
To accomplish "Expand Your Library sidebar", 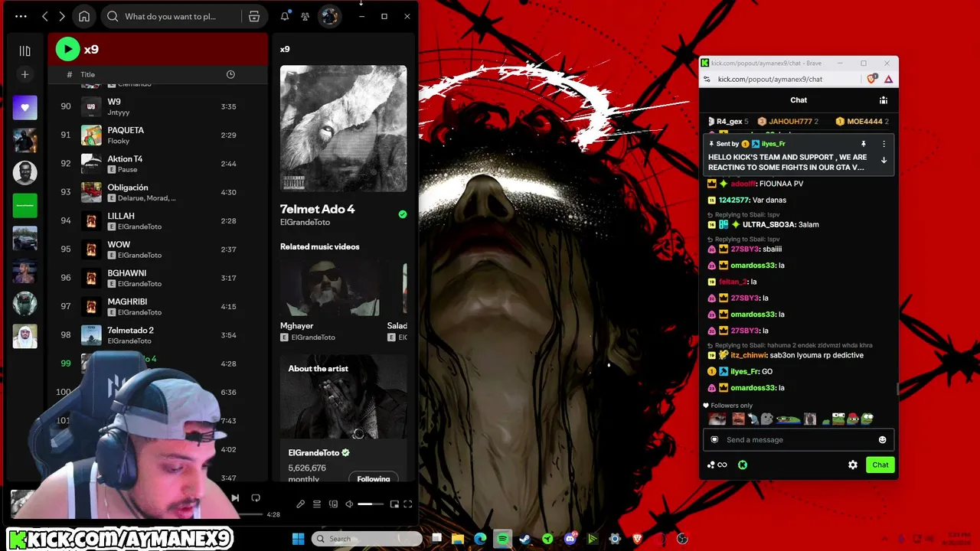I will coord(24,51).
